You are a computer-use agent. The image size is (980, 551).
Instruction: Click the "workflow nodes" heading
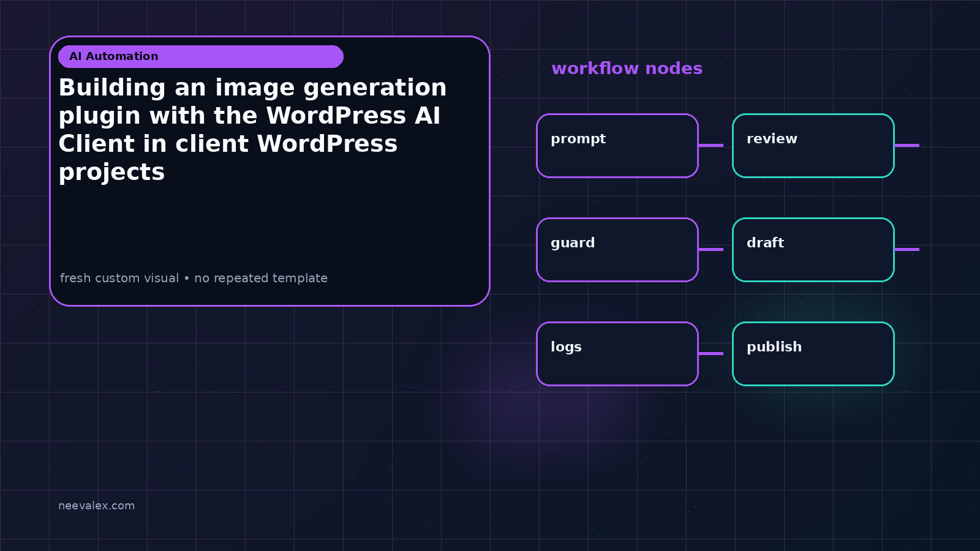(627, 69)
